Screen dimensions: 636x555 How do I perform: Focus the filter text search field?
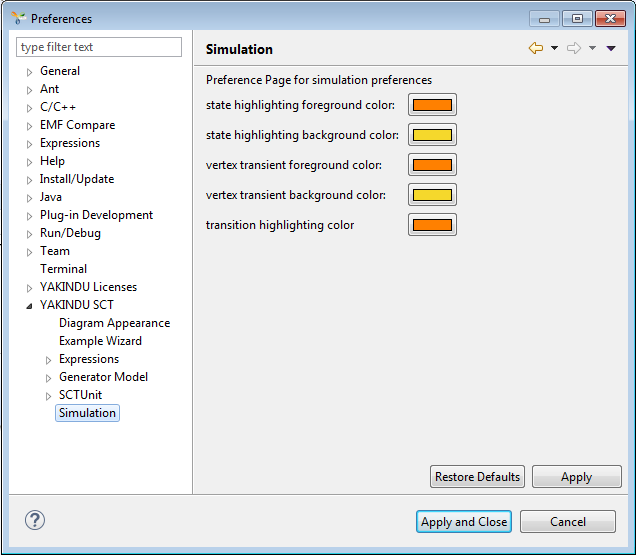tap(99, 47)
